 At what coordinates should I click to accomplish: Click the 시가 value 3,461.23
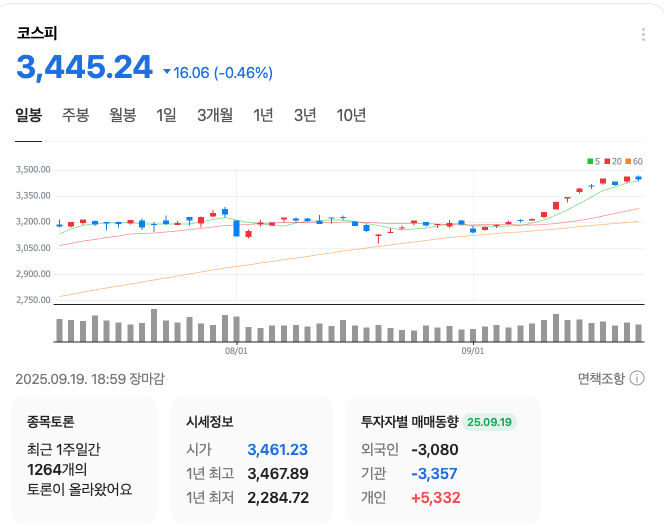(277, 449)
